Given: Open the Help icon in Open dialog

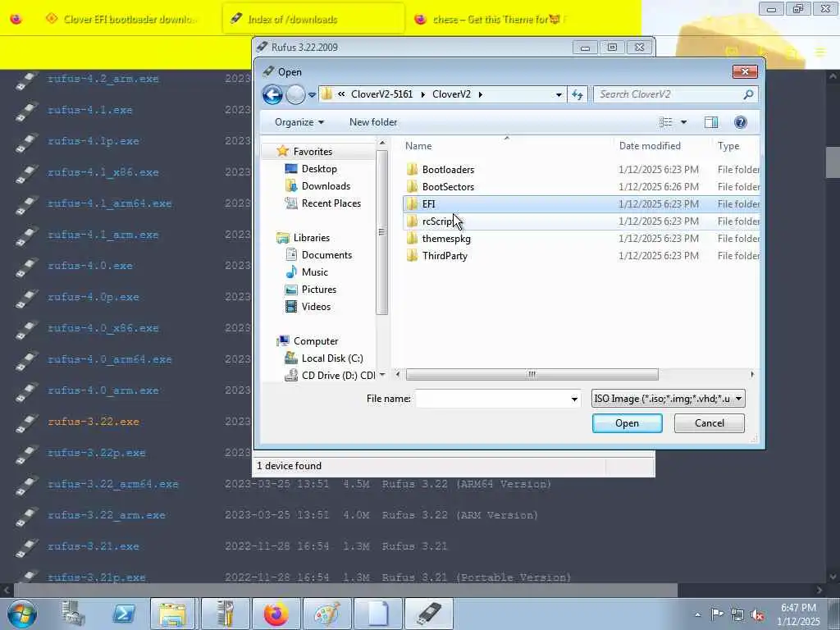Looking at the screenshot, I should point(741,122).
